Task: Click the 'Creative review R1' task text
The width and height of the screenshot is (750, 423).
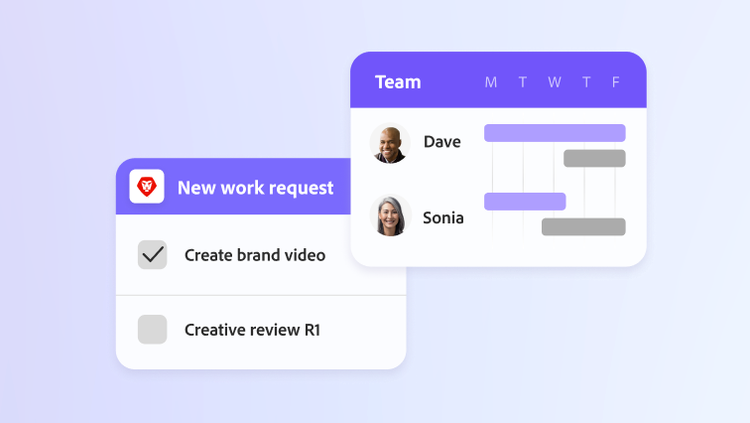Action: (x=253, y=330)
